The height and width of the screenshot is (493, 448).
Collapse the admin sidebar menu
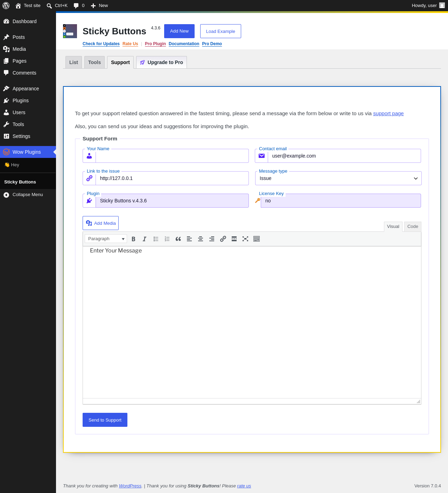(x=28, y=195)
